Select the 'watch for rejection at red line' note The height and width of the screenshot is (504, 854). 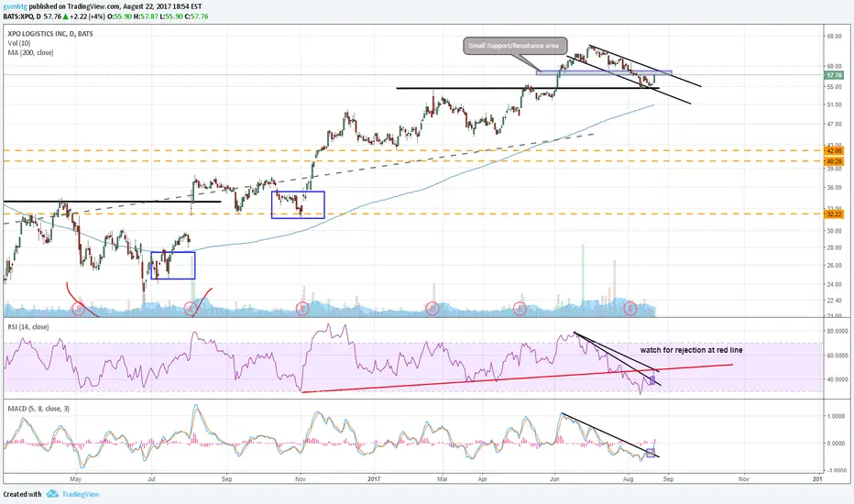pos(691,350)
